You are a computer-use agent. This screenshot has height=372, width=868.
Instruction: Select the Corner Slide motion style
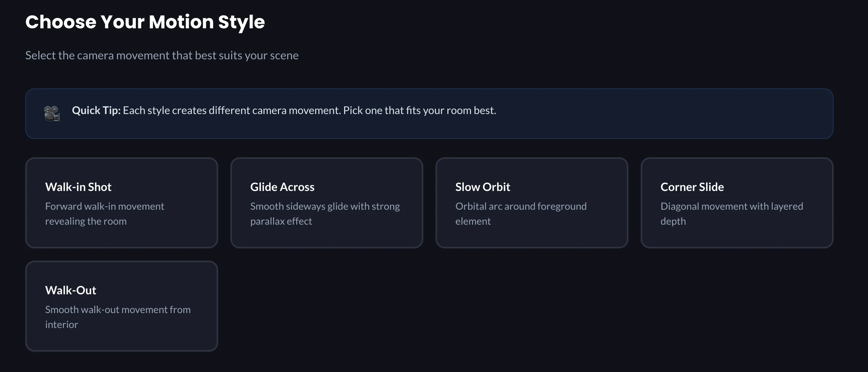point(737,203)
